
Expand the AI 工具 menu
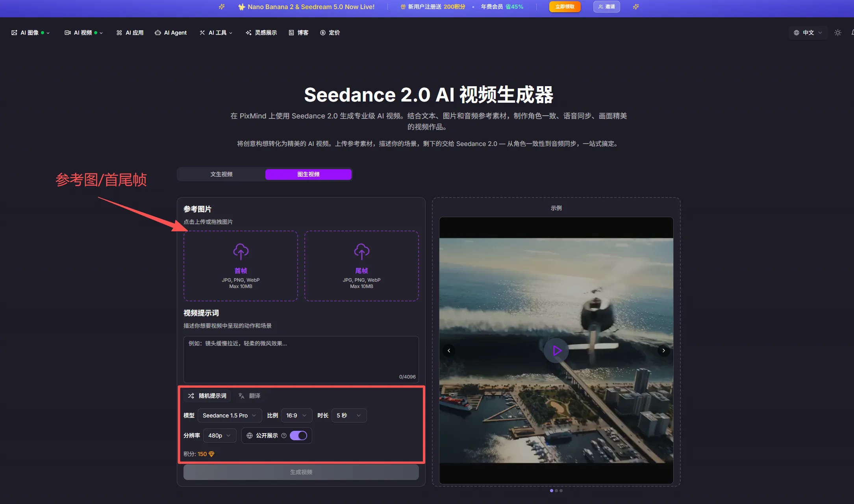pyautogui.click(x=216, y=33)
